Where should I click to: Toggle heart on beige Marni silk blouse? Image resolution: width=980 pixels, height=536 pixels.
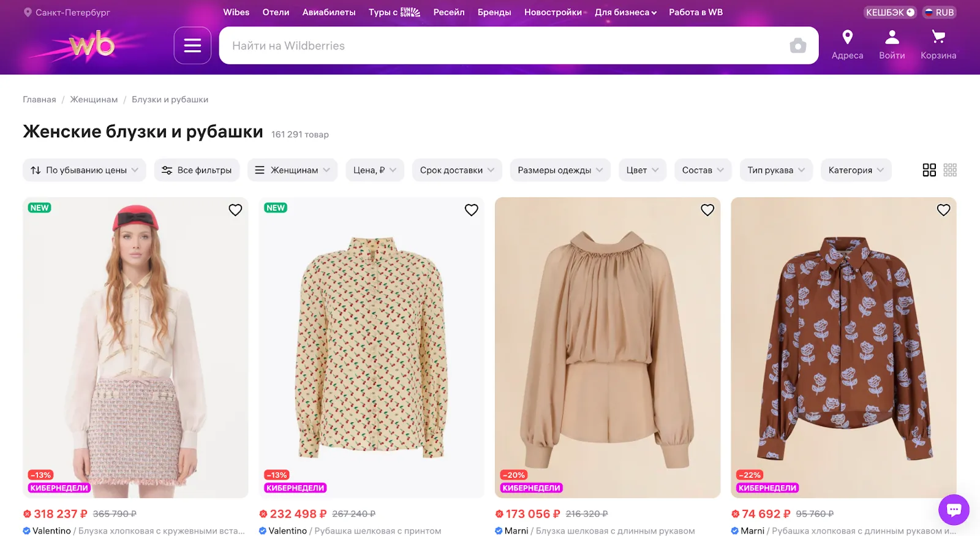[707, 210]
